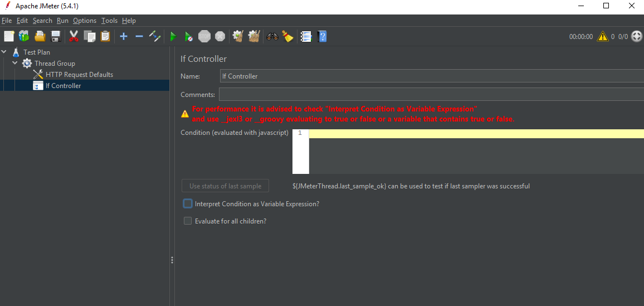Select HTTP Request Defaults in the tree
Screen dimensions: 644x306
pos(79,74)
